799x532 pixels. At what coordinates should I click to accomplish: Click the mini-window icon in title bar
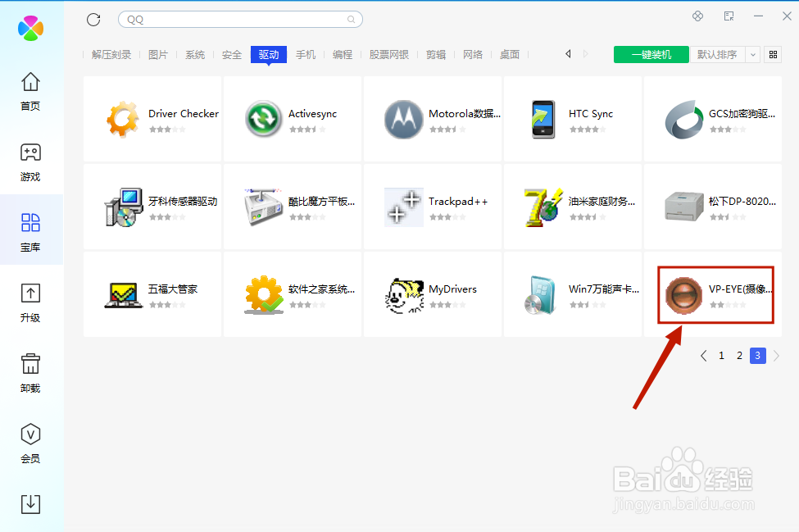click(x=729, y=16)
